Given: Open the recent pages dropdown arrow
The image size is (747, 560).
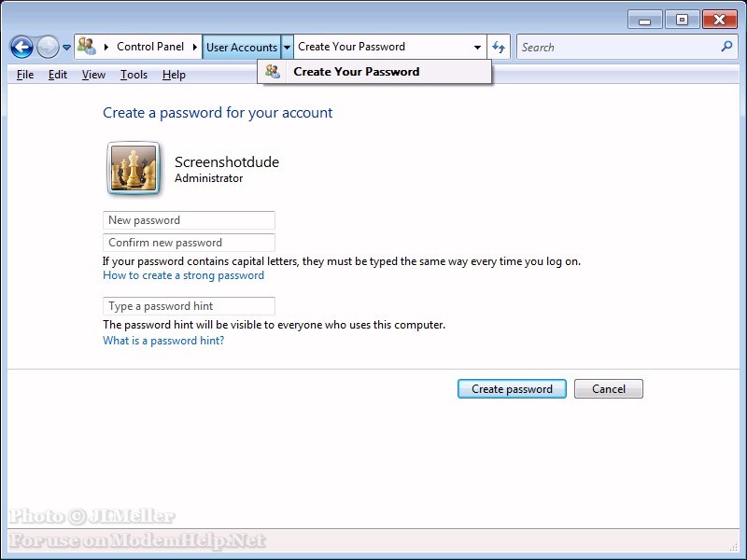Looking at the screenshot, I should point(66,48).
